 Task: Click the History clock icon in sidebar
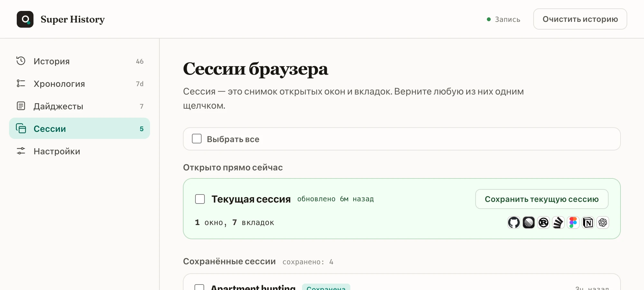coord(21,61)
